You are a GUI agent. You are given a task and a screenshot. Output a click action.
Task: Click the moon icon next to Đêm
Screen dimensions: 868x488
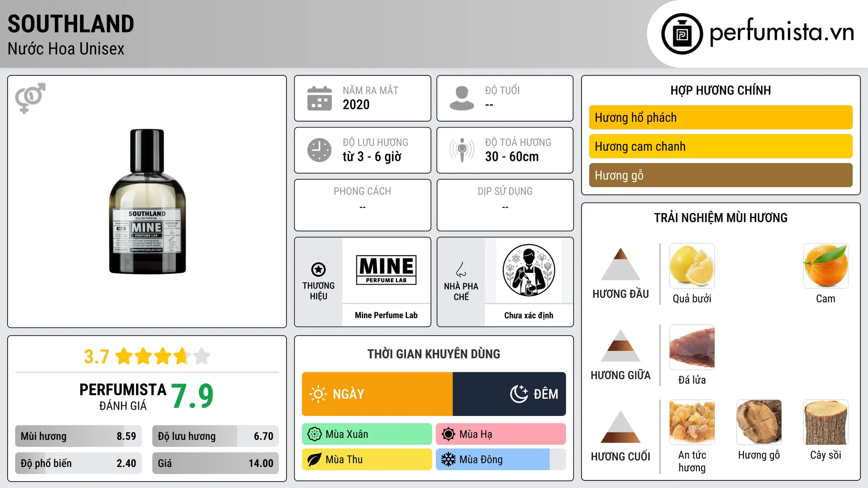click(519, 394)
